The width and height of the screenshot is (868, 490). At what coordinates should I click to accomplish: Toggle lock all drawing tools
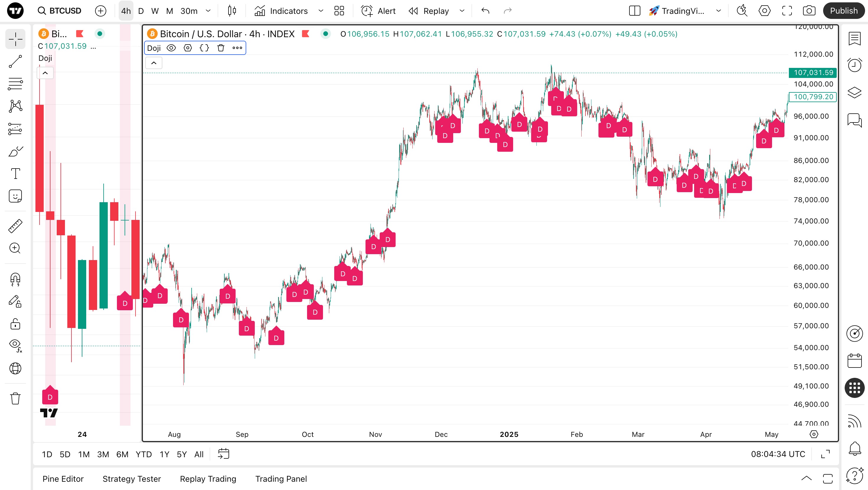pos(15,324)
